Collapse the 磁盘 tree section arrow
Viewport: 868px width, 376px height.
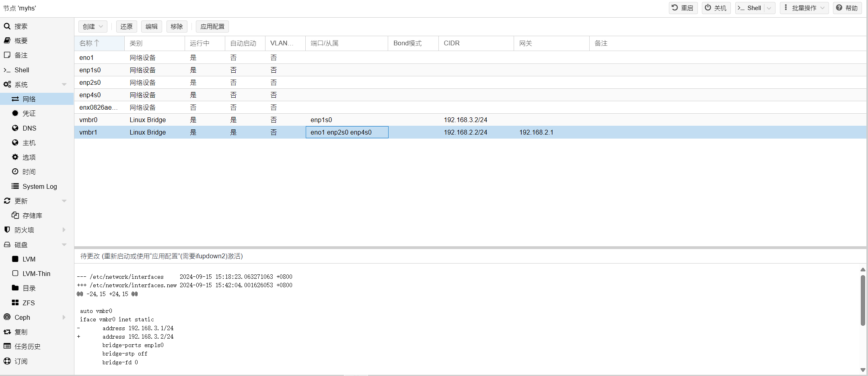64,245
